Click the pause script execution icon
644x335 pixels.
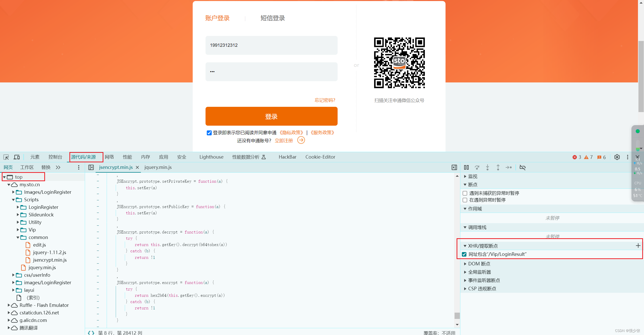pyautogui.click(x=466, y=167)
